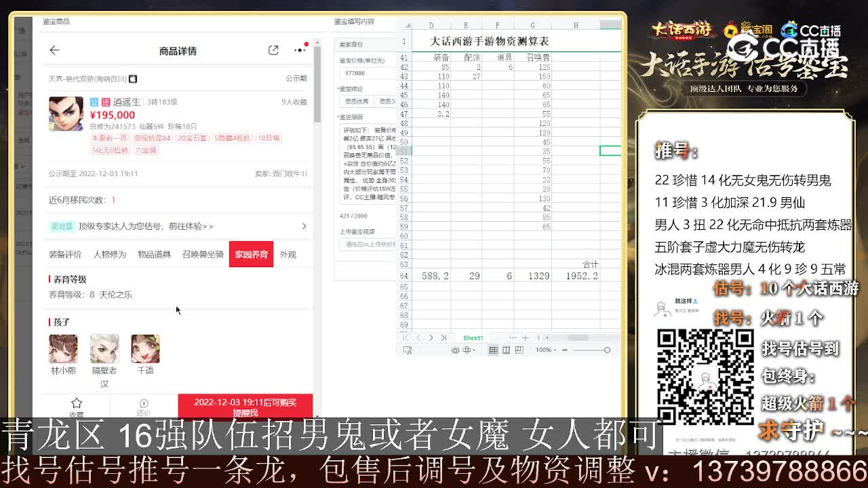Toggle eye protection mode icon
868x488 pixels.
455,350
